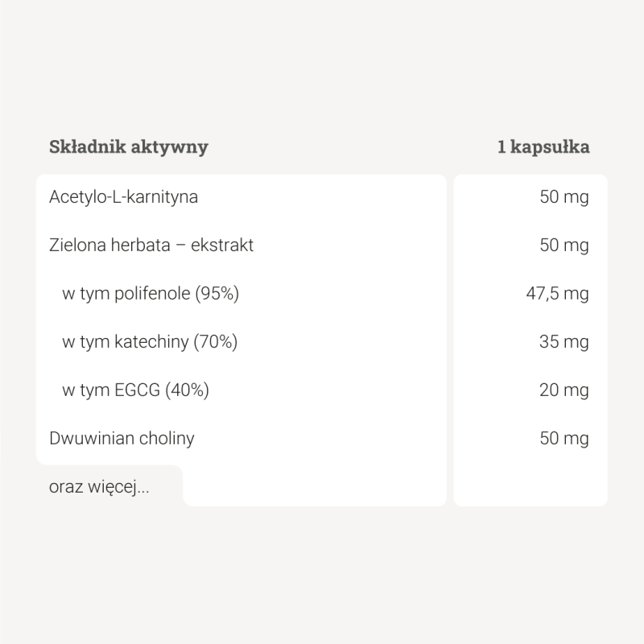644x644 pixels.
Task: Click the (95%) polifenole percentage
Action: [217, 293]
